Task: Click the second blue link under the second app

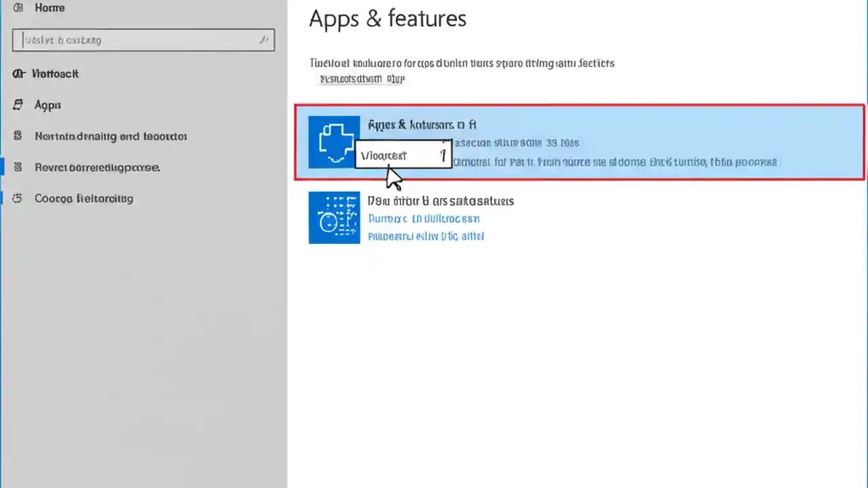Action: tap(426, 236)
